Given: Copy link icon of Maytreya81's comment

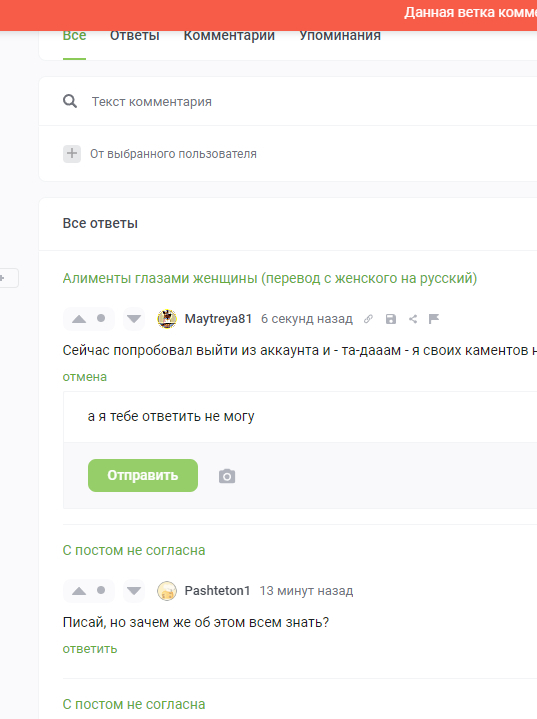Looking at the screenshot, I should [x=368, y=319].
